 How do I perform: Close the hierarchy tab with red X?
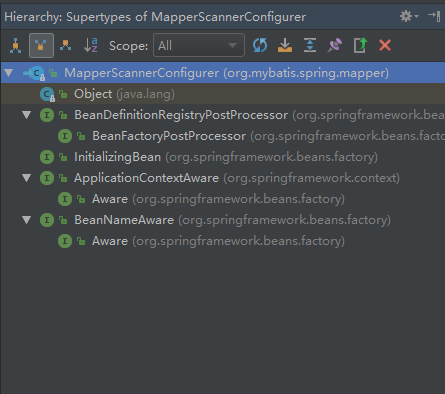385,45
